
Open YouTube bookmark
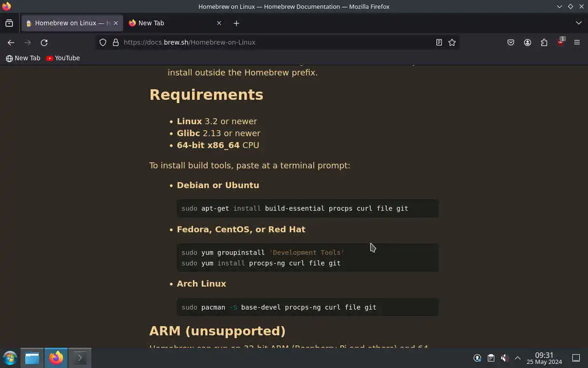click(63, 58)
